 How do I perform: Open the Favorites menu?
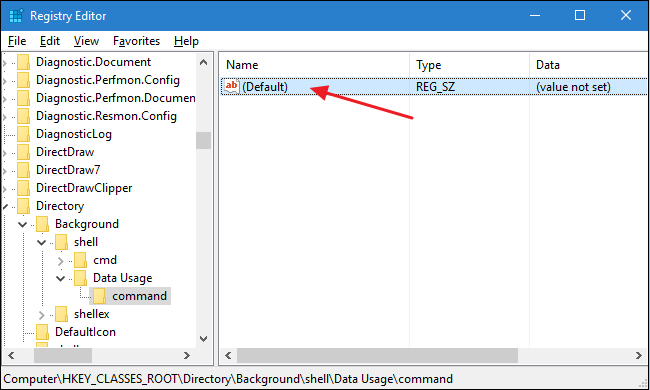136,41
